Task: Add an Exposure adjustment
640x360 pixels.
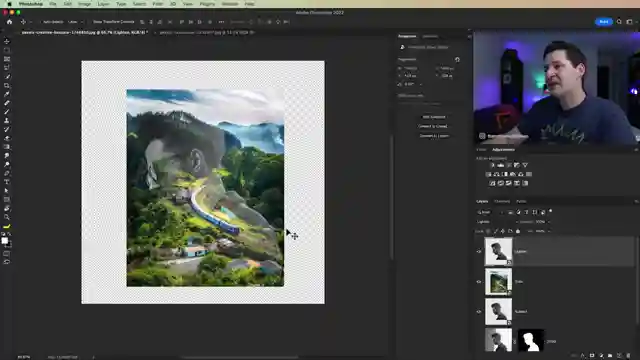Action: pyautogui.click(x=517, y=165)
